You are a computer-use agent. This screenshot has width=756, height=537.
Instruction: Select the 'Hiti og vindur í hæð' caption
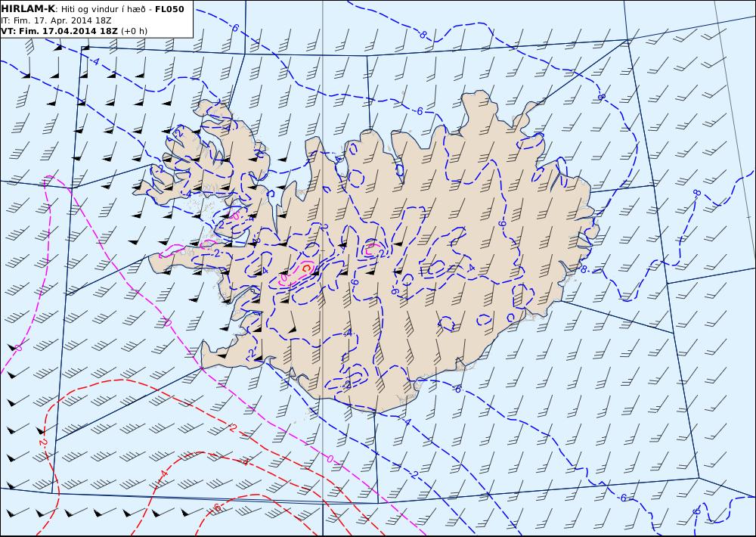coord(103,9)
